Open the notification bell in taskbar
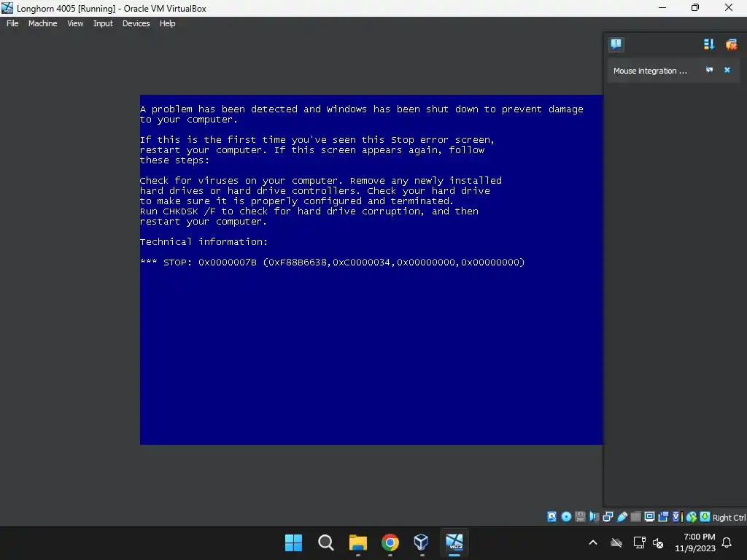This screenshot has width=747, height=560. pos(727,542)
